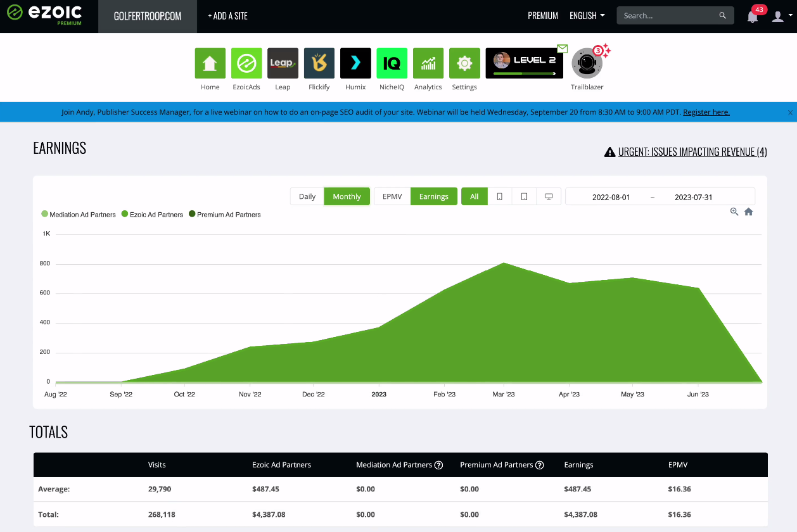797x532 pixels.
Task: Click the Earnings column header
Action: [578, 465]
